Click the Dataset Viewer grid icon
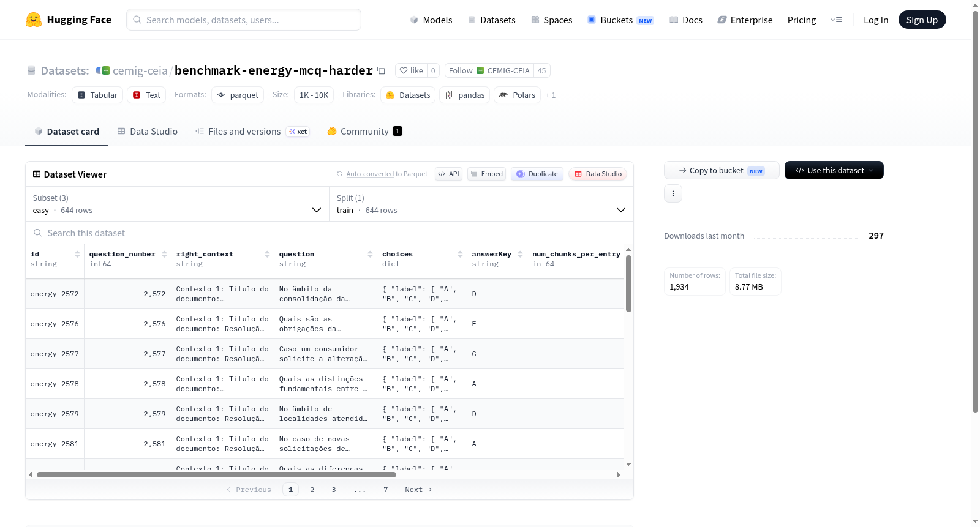Screen dimensions: 980x527 [37, 174]
